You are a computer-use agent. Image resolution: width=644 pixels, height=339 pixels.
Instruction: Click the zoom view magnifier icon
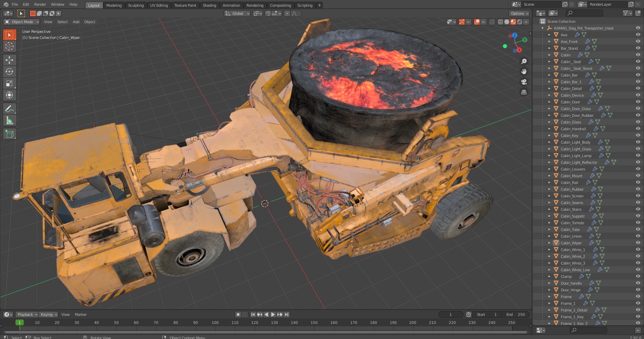click(x=524, y=61)
